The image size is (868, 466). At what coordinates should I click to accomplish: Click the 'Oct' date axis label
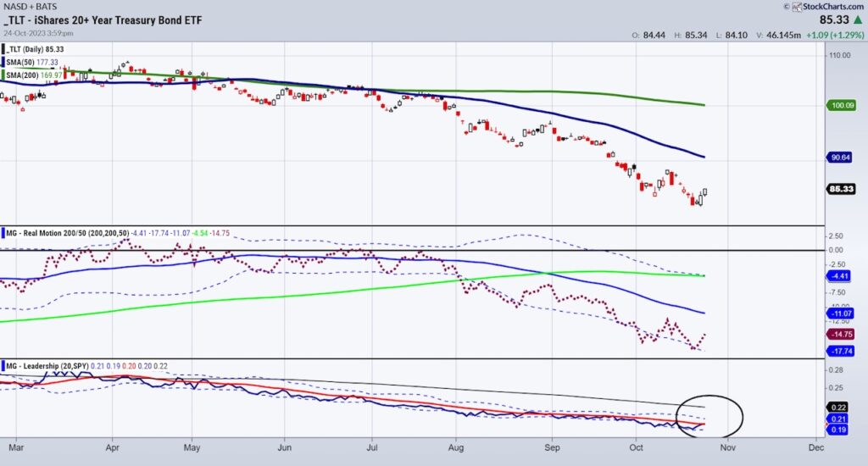[636, 447]
